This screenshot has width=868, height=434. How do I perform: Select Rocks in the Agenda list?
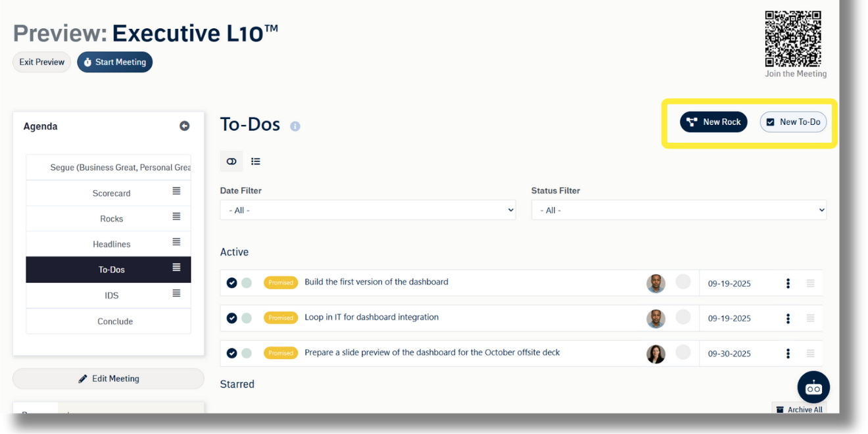click(x=111, y=219)
